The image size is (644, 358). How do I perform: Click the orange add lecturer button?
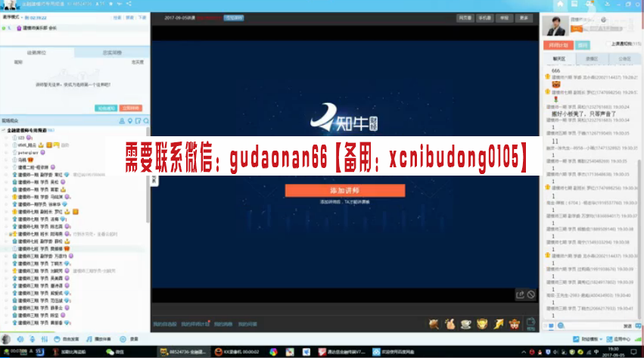(345, 191)
